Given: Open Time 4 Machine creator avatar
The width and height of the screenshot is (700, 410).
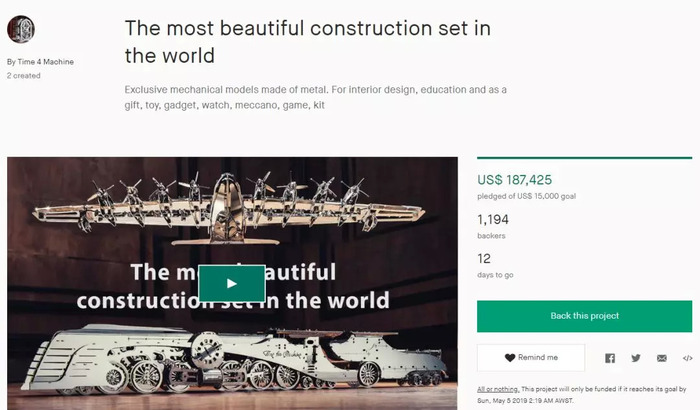Looking at the screenshot, I should point(21,29).
